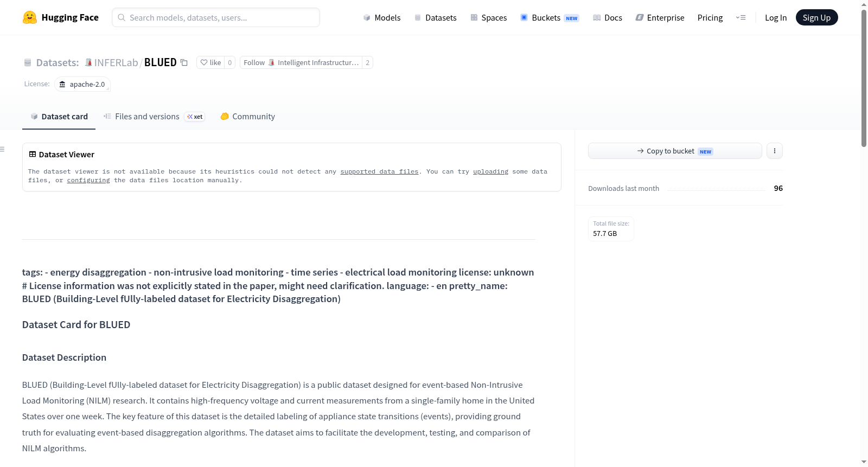The height and width of the screenshot is (467, 868).
Task: Go to the Pricing page
Action: (710, 17)
